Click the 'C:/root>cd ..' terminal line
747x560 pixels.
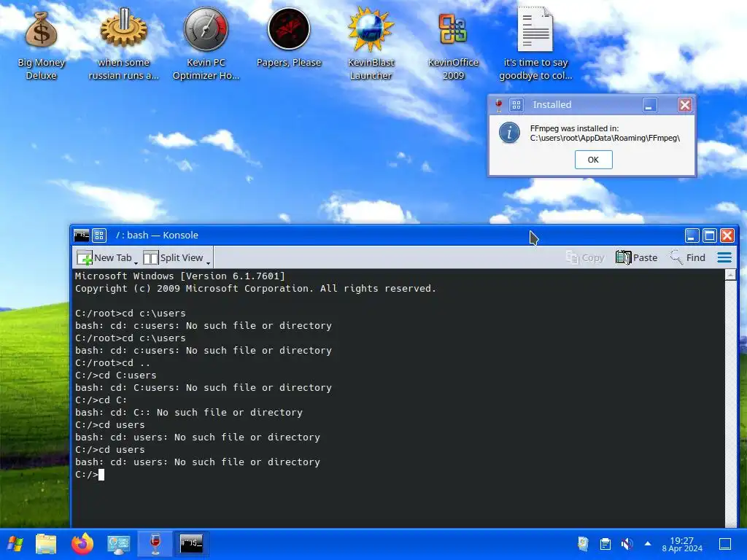click(x=112, y=363)
